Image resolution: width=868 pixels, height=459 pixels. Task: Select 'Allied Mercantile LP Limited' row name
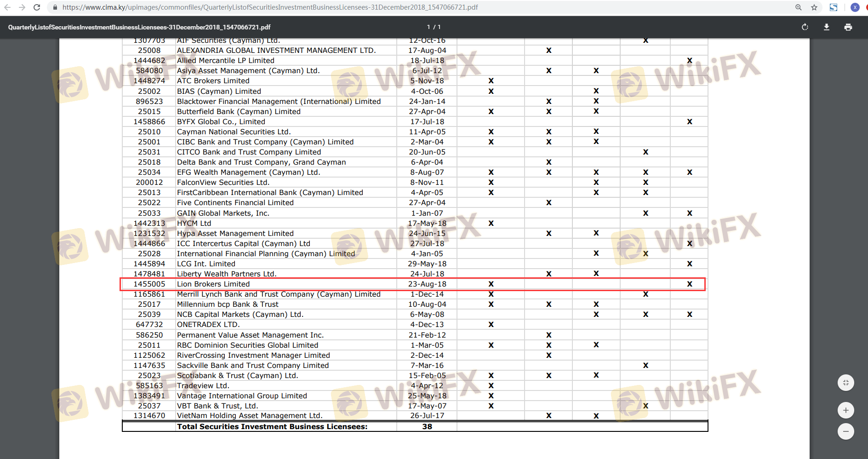tap(226, 61)
